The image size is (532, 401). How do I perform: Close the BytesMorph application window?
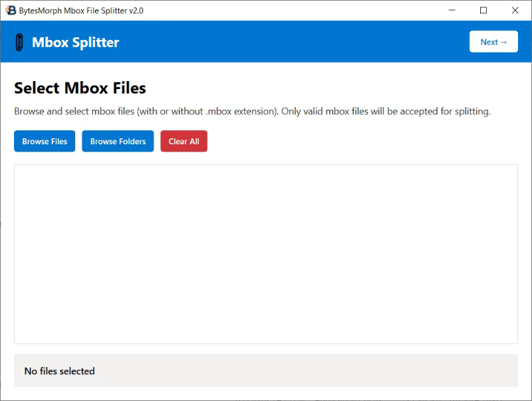[x=515, y=10]
